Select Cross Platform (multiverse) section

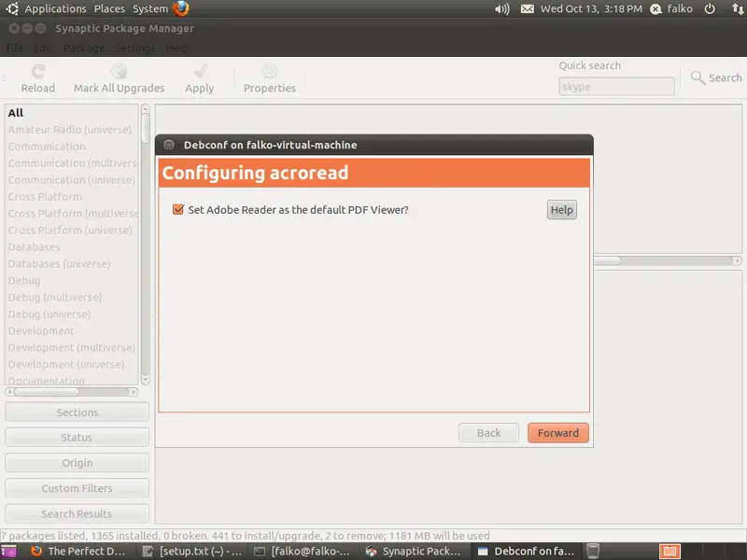pyautogui.click(x=72, y=214)
